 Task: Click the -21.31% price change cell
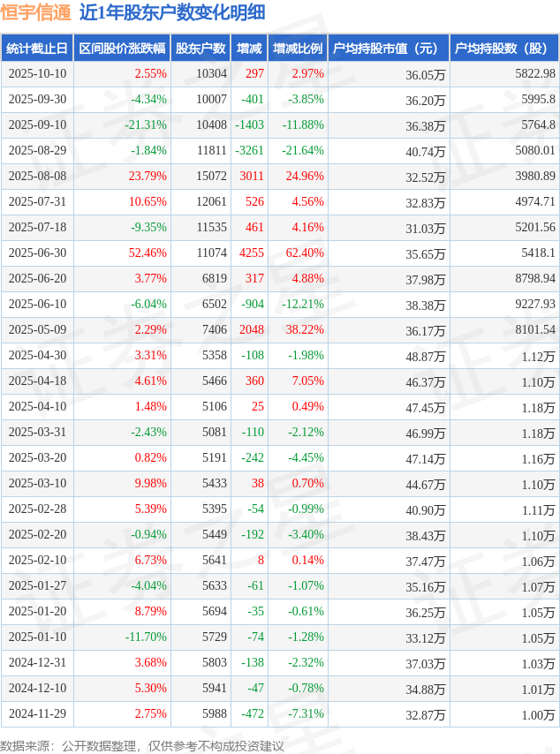coord(146,125)
